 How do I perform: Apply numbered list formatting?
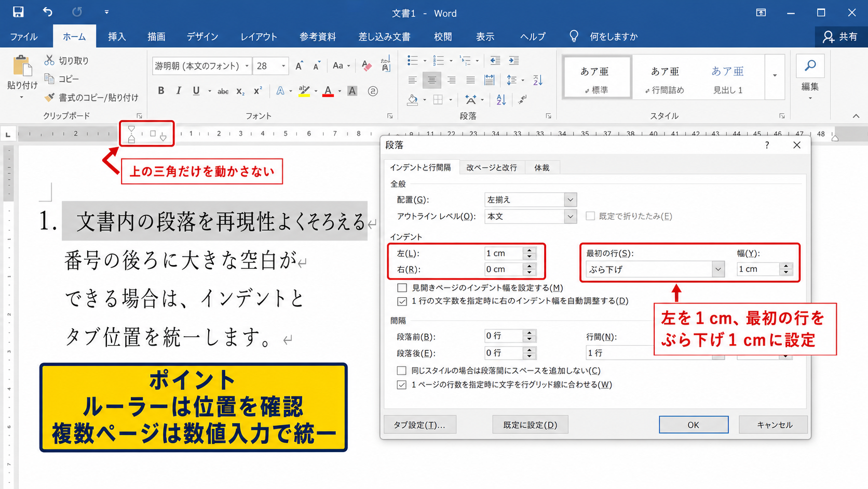439,61
